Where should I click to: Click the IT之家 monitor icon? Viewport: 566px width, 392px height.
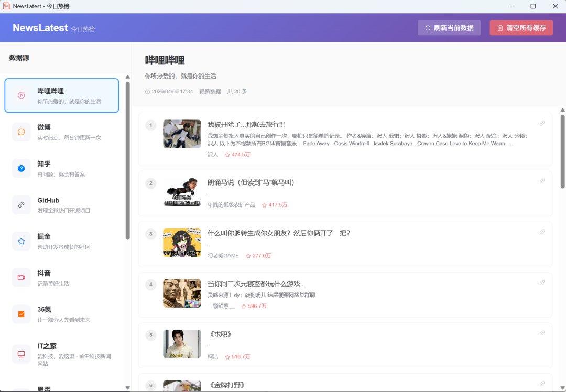pos(21,354)
